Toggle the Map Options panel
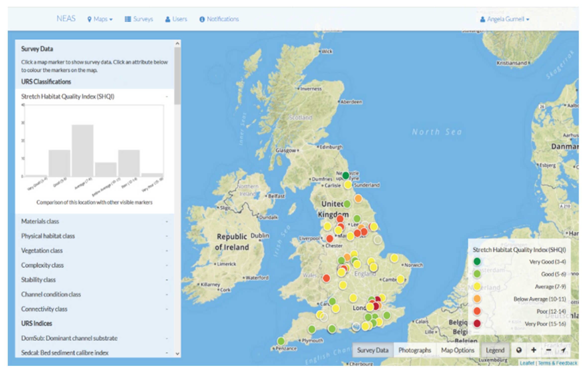The width and height of the screenshot is (588, 374). pyautogui.click(x=458, y=350)
